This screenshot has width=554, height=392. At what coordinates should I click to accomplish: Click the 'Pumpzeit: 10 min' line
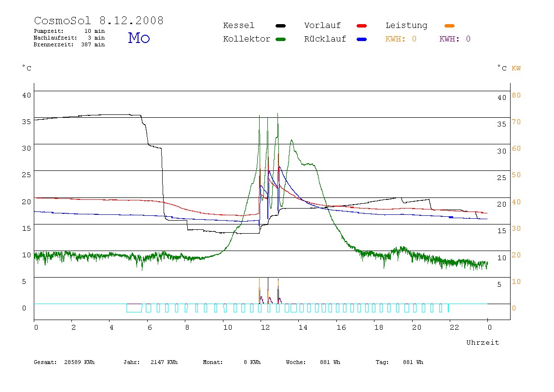pyautogui.click(x=69, y=31)
